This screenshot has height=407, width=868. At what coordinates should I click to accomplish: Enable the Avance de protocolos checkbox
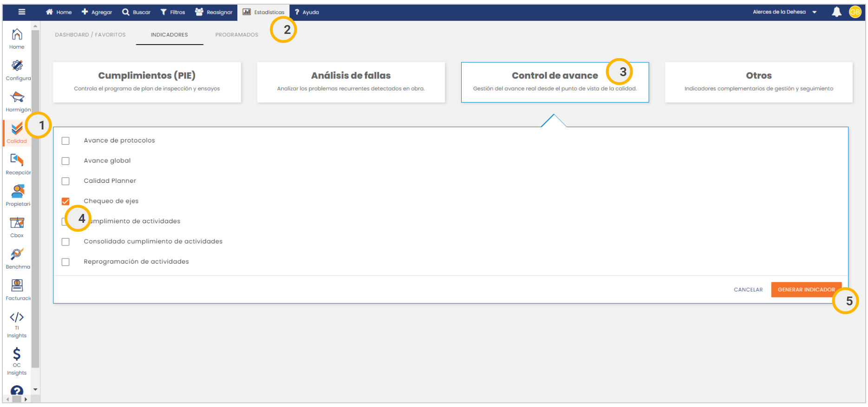pos(65,141)
